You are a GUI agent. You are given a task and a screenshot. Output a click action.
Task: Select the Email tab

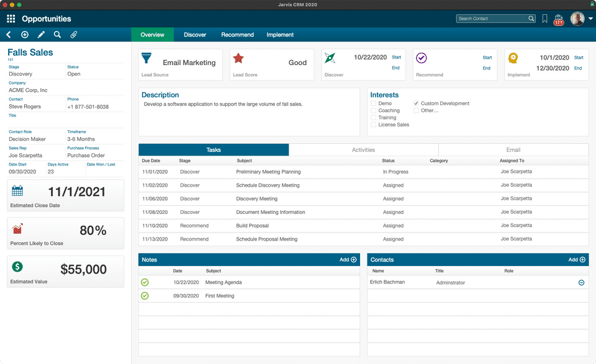tap(513, 150)
